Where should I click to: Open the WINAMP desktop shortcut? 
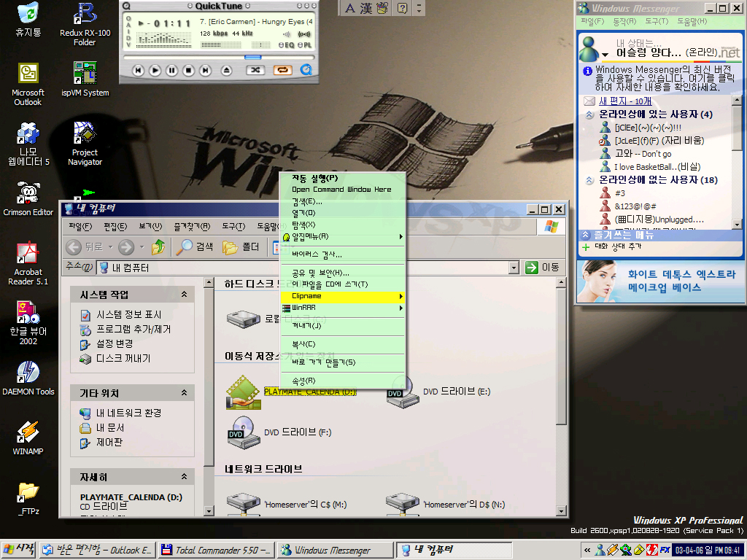pyautogui.click(x=28, y=435)
